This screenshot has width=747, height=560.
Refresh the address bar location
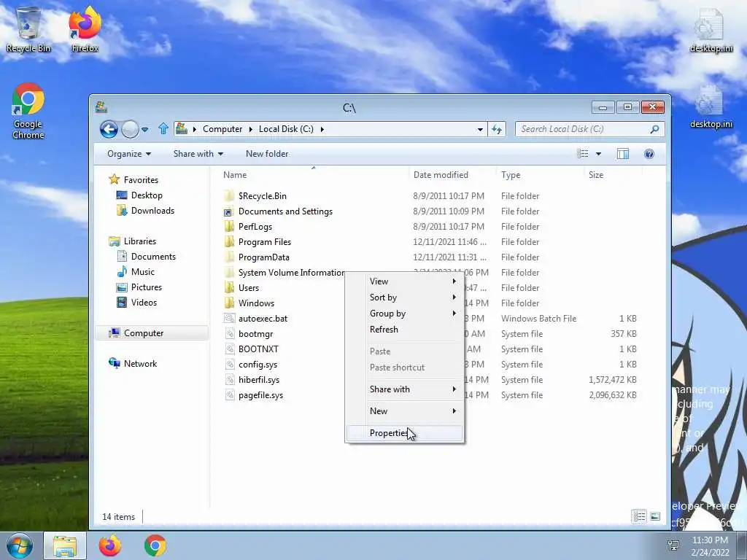pyautogui.click(x=497, y=129)
